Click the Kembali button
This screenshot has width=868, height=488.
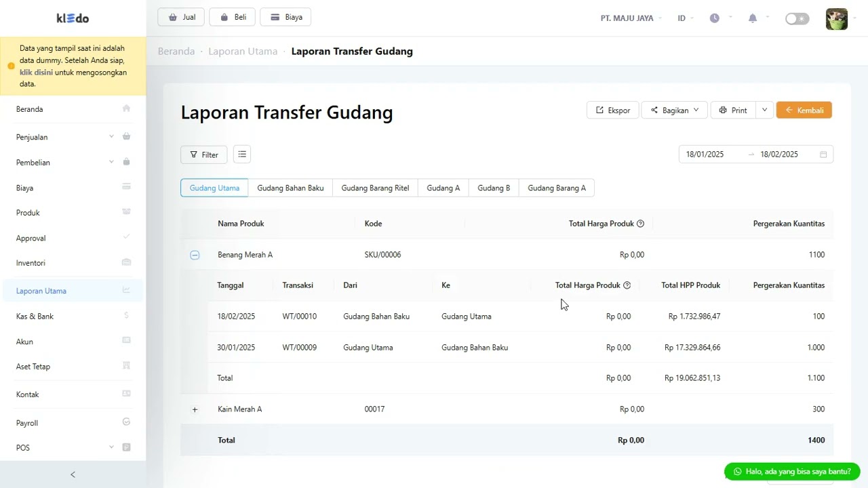[804, 110]
